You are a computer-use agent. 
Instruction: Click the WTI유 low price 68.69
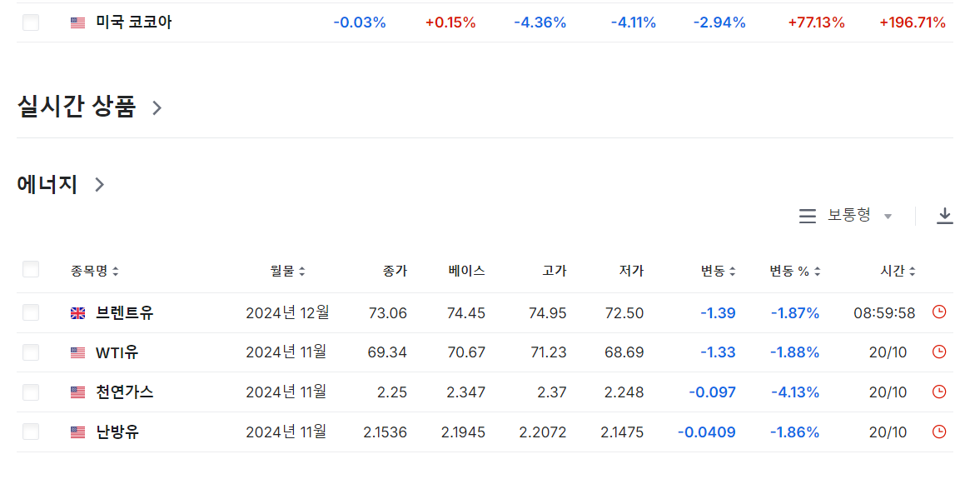624,352
